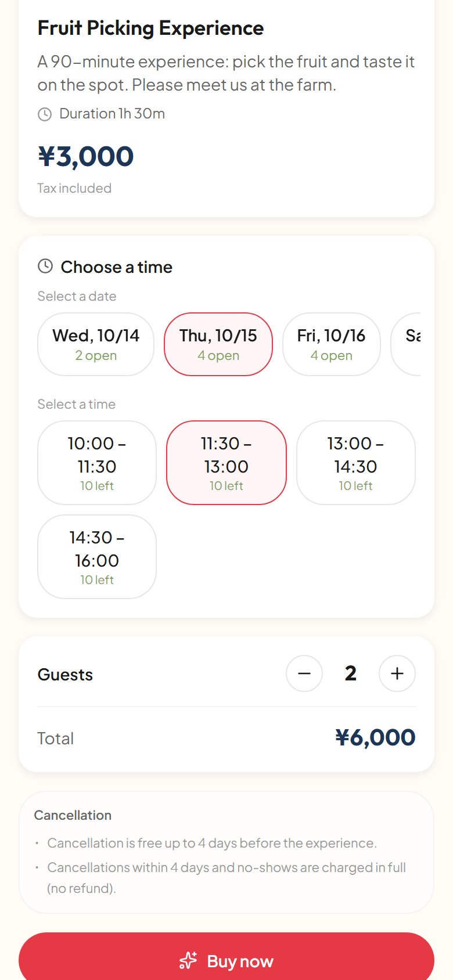Choose the 14:30 – 16:00 time slot

tap(97, 557)
